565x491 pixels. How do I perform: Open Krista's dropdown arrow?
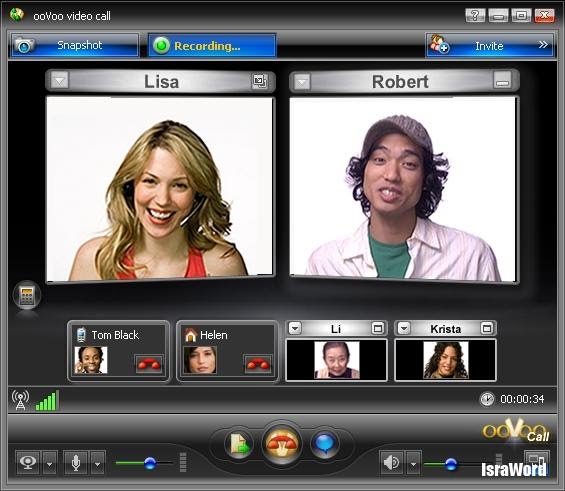click(404, 328)
